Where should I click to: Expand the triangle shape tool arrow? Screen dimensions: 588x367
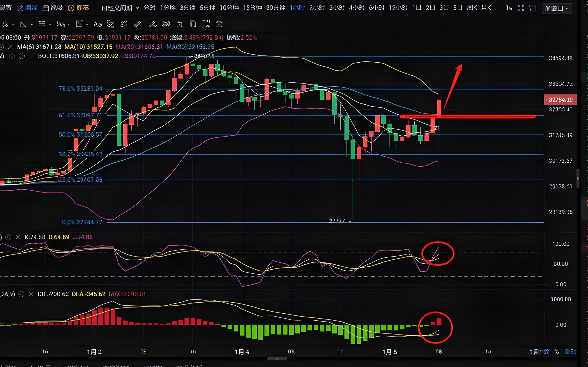pos(32,25)
